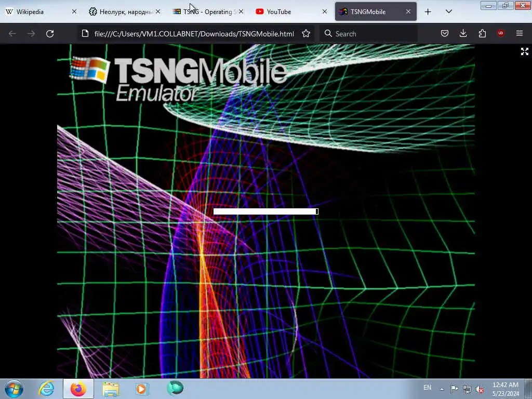532x399 pixels.
Task: Switch to the YouTube tab
Action: (291, 11)
